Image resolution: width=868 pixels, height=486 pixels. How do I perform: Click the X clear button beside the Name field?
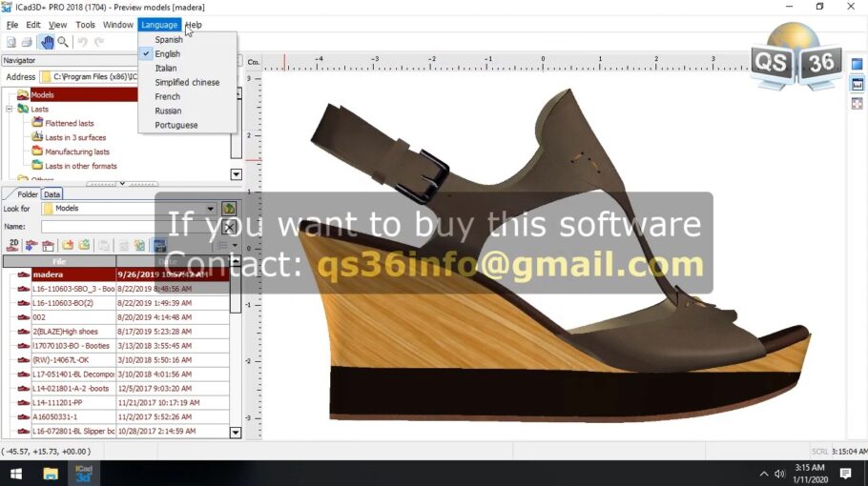coord(229,227)
